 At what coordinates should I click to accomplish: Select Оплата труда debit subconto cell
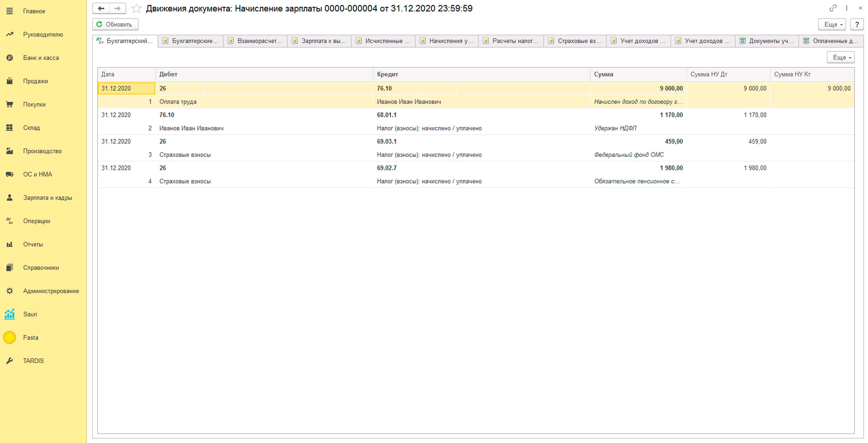coord(264,101)
